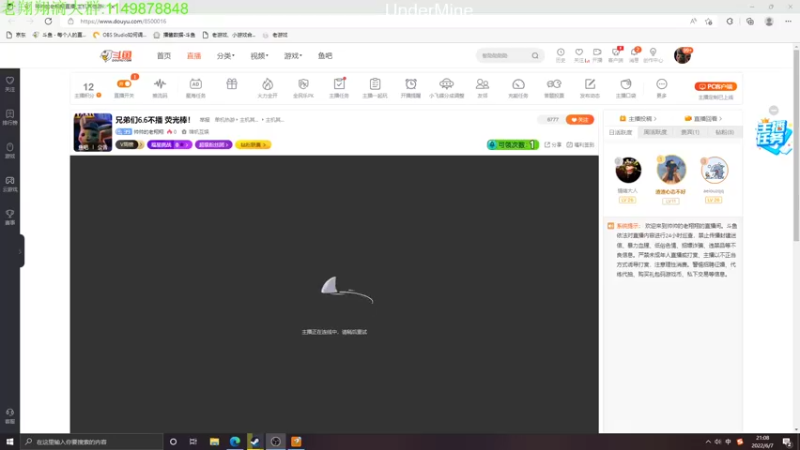
Task: Click the 分享 share link
Action: pos(553,145)
